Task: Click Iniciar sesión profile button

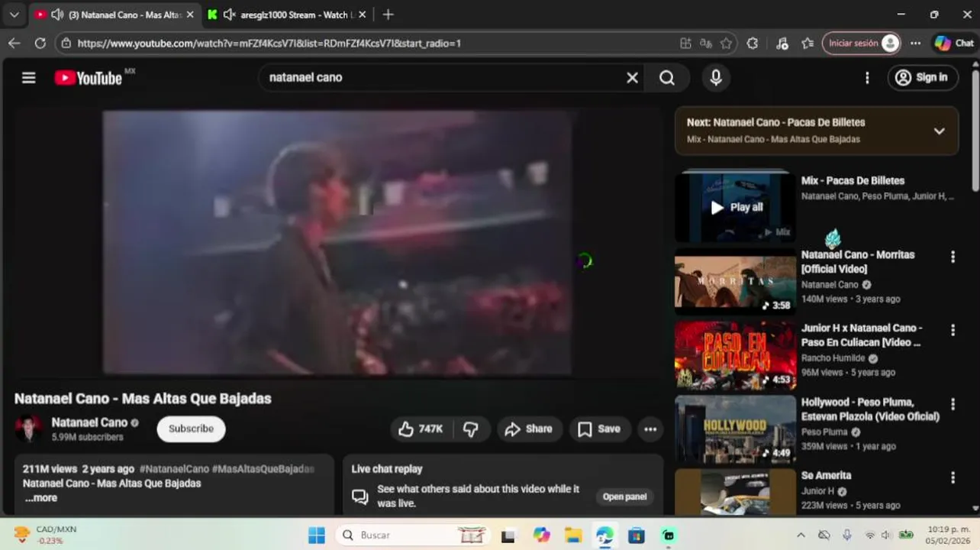Action: 862,44
